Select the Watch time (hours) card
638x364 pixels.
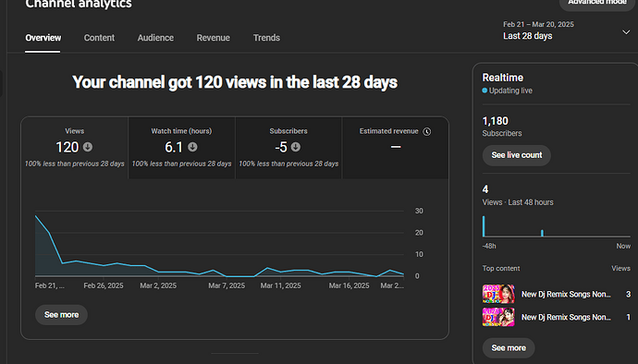(181, 148)
